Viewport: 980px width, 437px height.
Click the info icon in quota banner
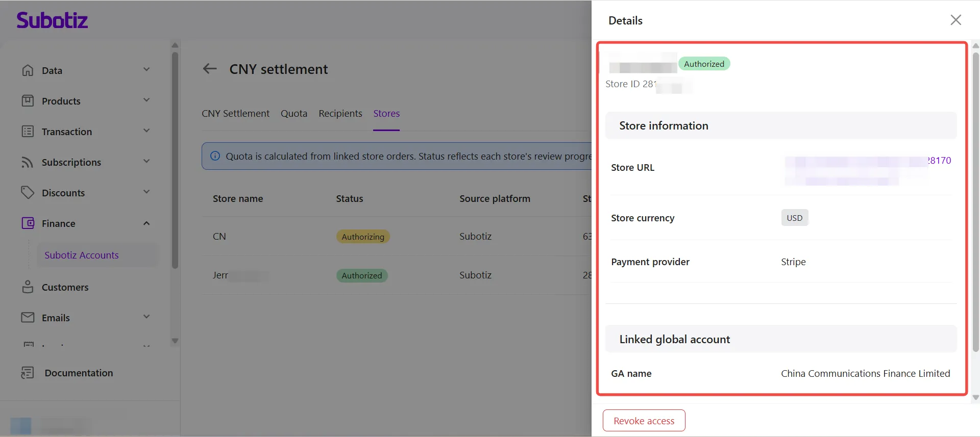coord(215,156)
